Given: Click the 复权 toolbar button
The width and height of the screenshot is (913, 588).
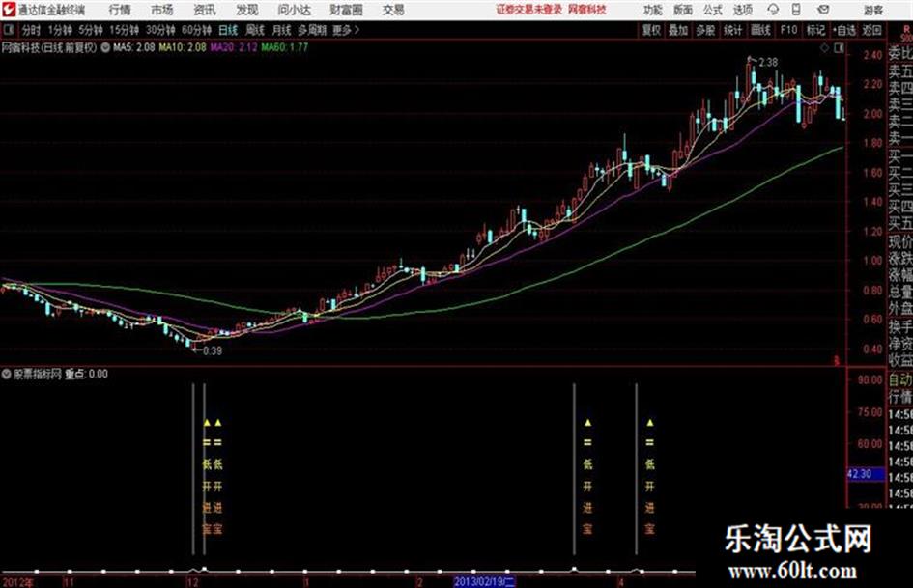Looking at the screenshot, I should pos(651,30).
